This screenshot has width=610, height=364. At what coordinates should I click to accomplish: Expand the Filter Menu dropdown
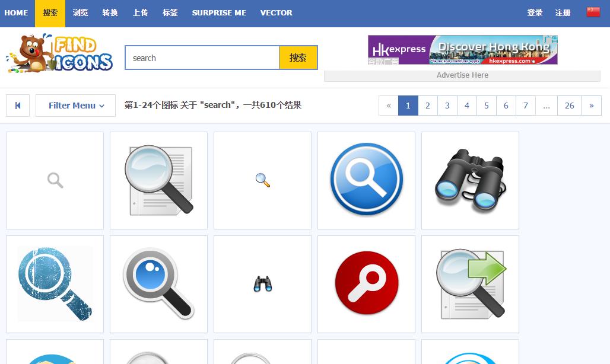75,106
